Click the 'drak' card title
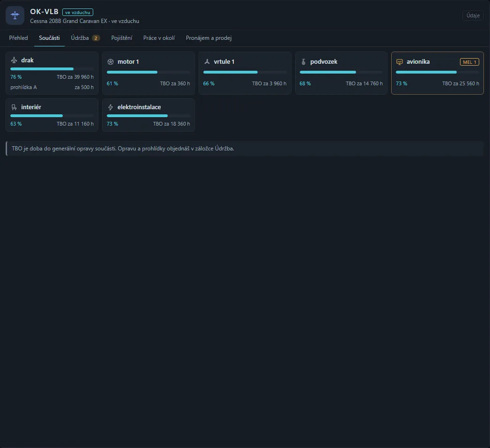Viewport: 490px width, 448px height. pyautogui.click(x=28, y=60)
